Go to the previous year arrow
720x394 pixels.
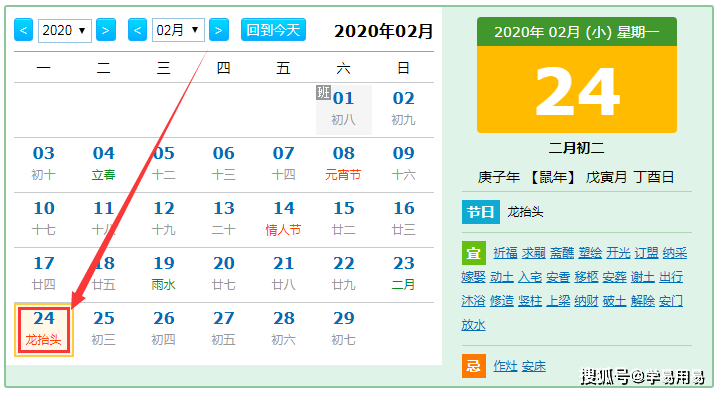(x=23, y=30)
